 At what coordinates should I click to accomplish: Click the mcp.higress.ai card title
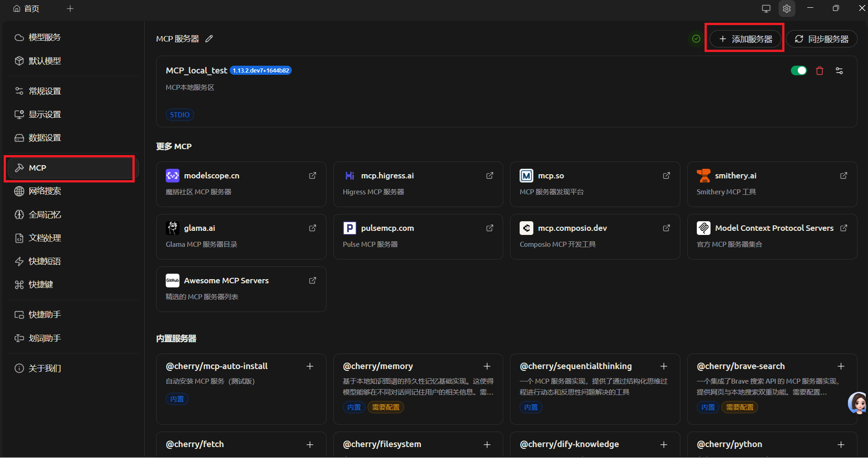[x=387, y=176]
